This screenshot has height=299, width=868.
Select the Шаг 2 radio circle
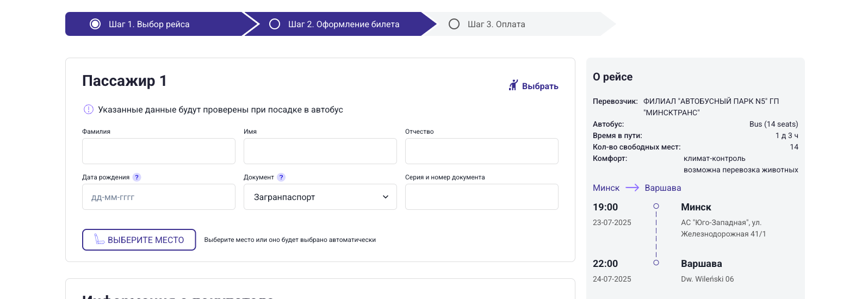[x=275, y=24]
